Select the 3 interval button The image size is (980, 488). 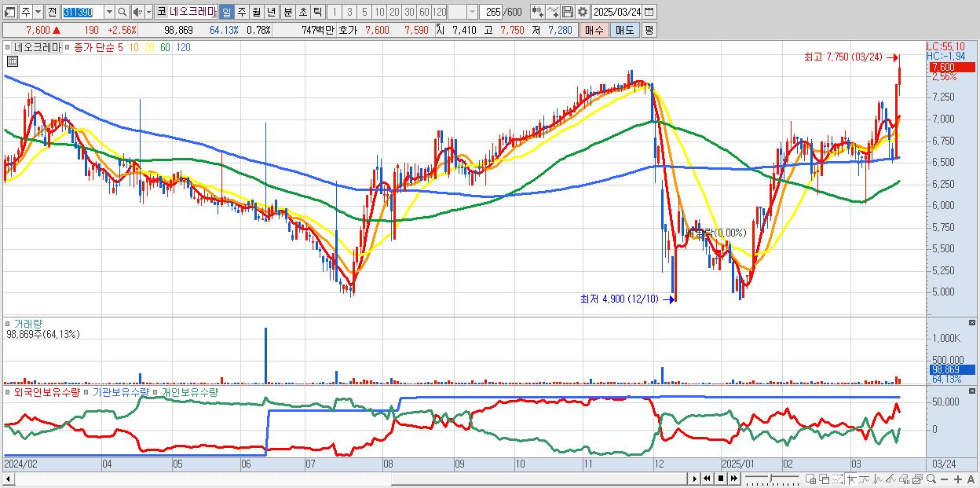coord(349,12)
